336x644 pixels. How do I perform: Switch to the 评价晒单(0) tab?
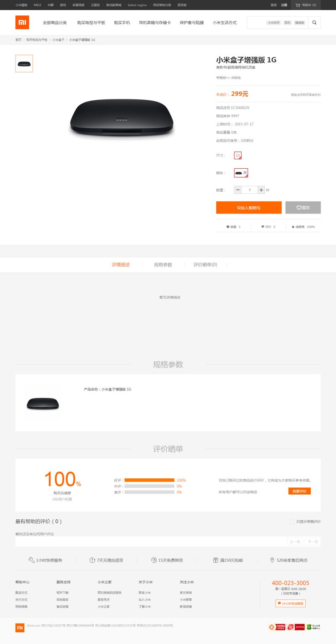tap(205, 265)
